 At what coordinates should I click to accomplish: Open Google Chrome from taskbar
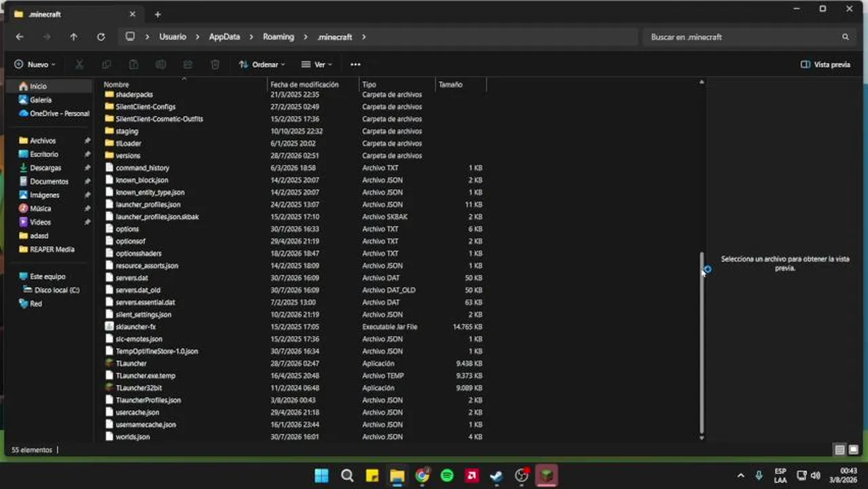point(422,475)
